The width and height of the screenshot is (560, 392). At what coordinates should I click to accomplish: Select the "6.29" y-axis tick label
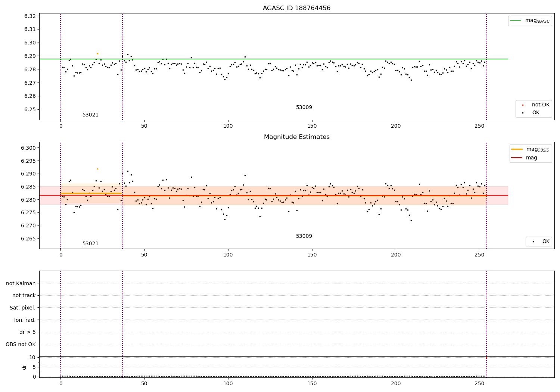30,56
